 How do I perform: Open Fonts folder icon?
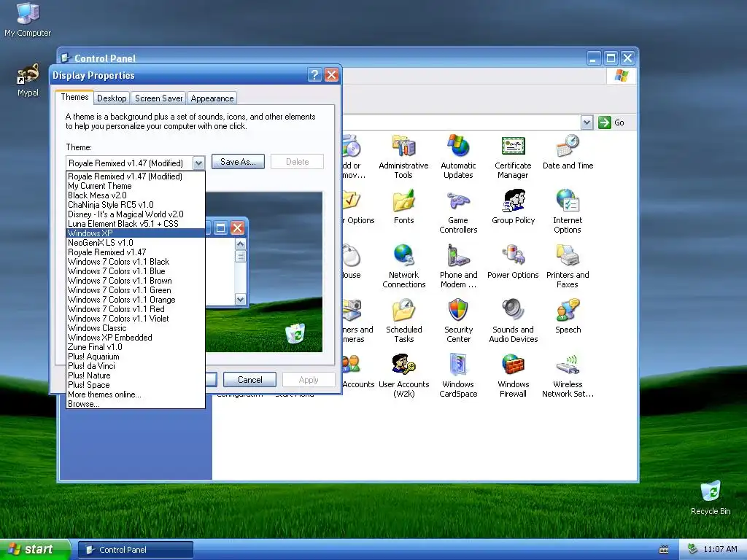point(403,207)
